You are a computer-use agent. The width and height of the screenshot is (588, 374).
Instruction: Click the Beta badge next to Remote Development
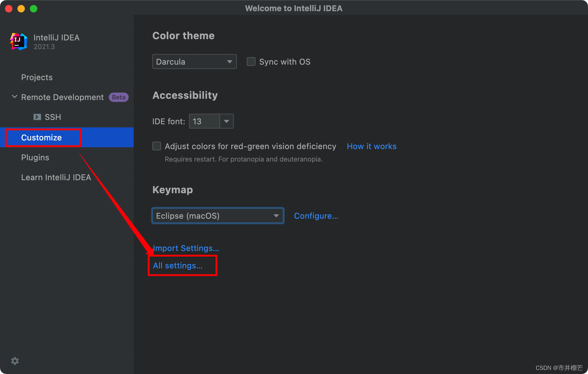tap(118, 97)
